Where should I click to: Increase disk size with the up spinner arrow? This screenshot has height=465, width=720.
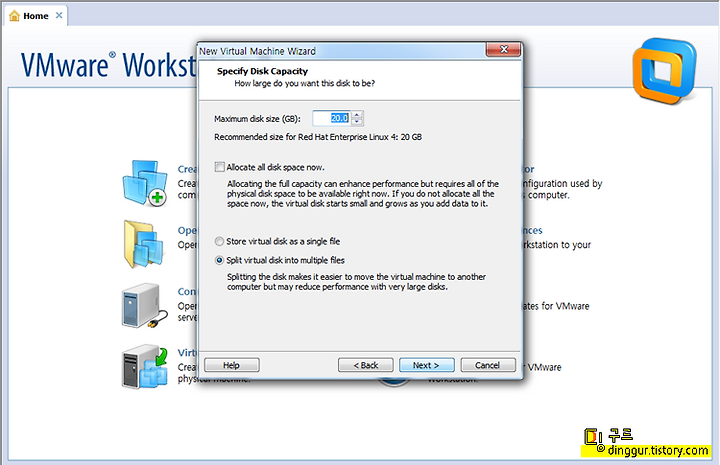coord(357,115)
